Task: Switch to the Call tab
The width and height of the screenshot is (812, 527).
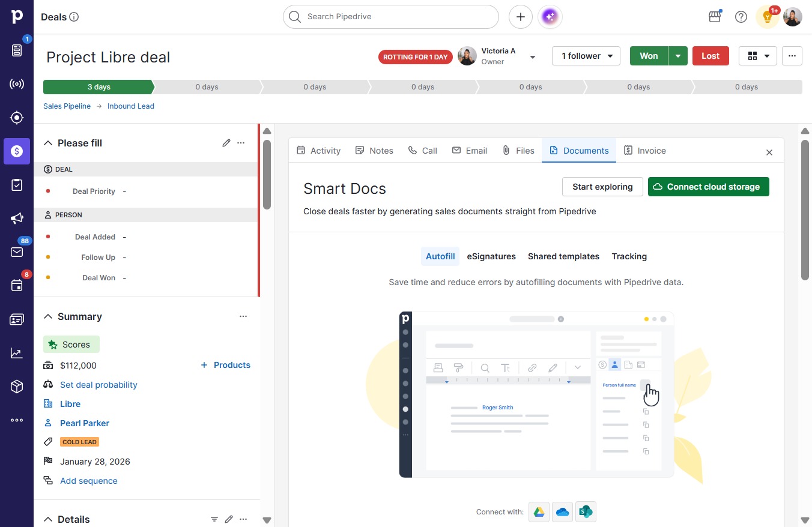Action: [x=423, y=151]
